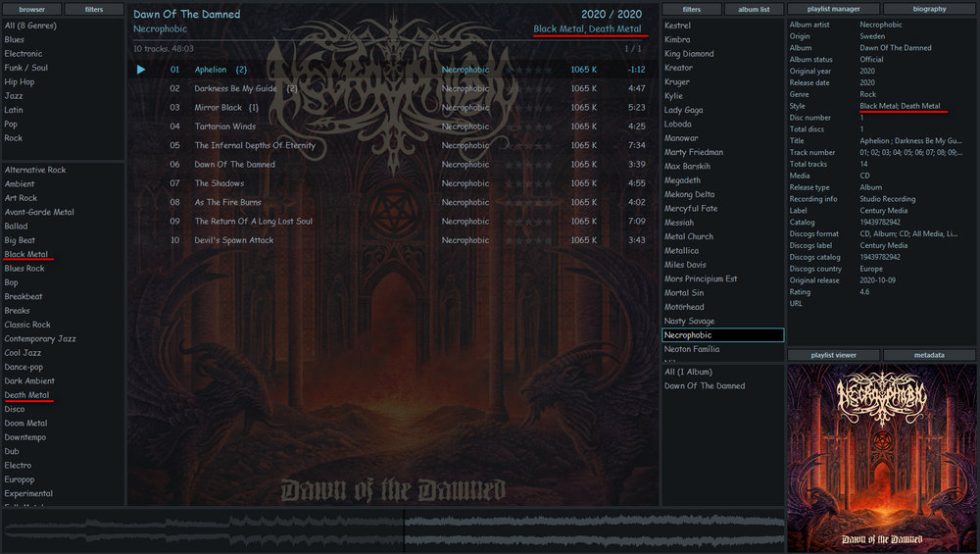Select the Ambient style

(20, 183)
